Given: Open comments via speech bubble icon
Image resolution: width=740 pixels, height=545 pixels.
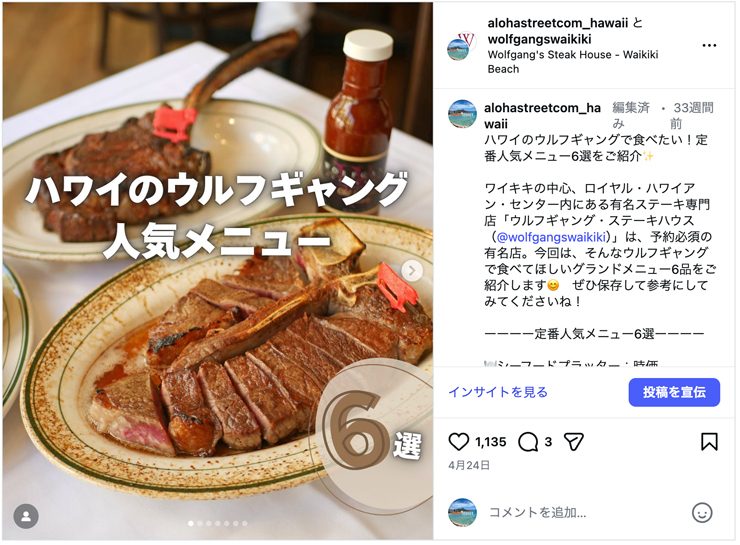Looking at the screenshot, I should (x=528, y=442).
